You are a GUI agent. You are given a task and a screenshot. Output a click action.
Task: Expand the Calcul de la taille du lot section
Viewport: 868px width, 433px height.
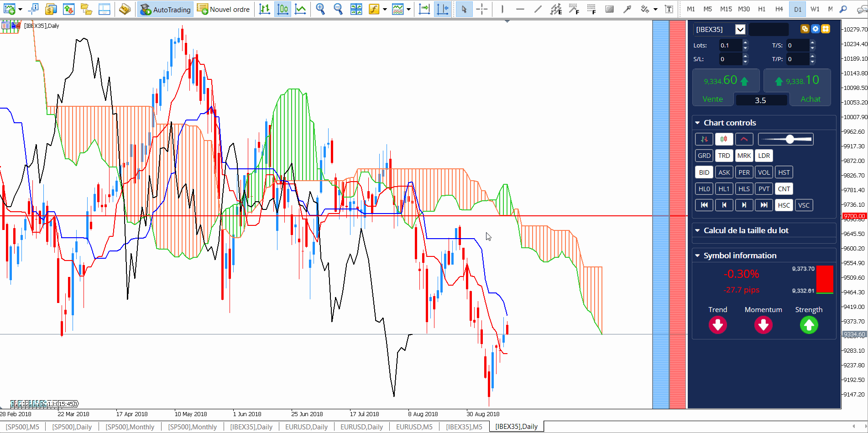[x=697, y=230]
